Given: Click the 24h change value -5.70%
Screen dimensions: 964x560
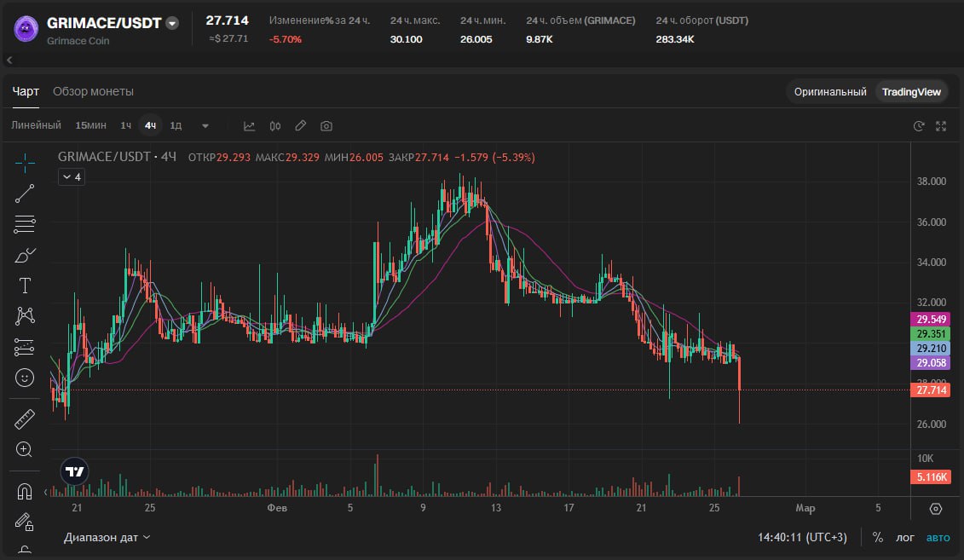Looking at the screenshot, I should (x=286, y=39).
